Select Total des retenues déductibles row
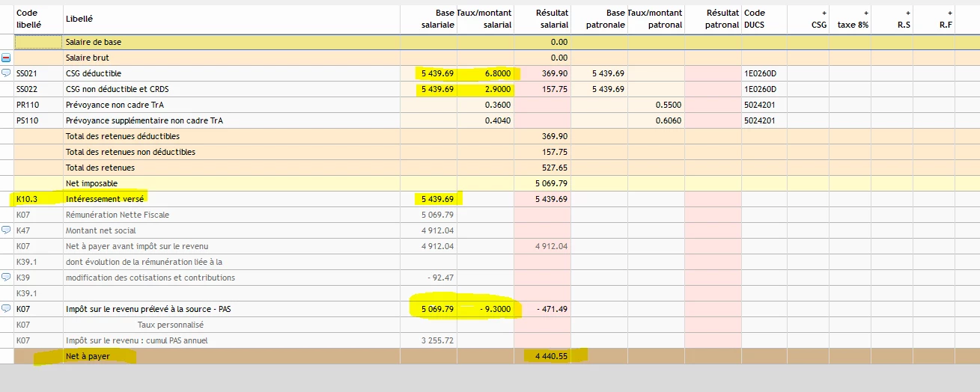Viewport: 980px width, 392px height. (x=123, y=136)
